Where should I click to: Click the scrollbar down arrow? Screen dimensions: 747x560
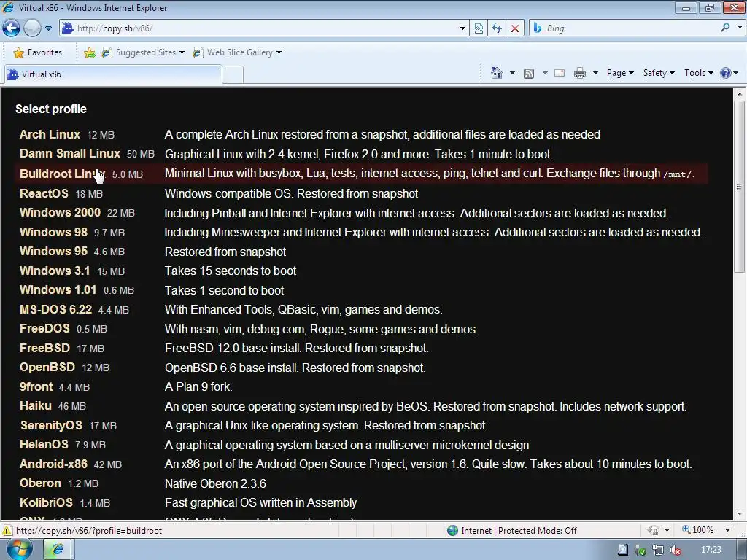740,514
